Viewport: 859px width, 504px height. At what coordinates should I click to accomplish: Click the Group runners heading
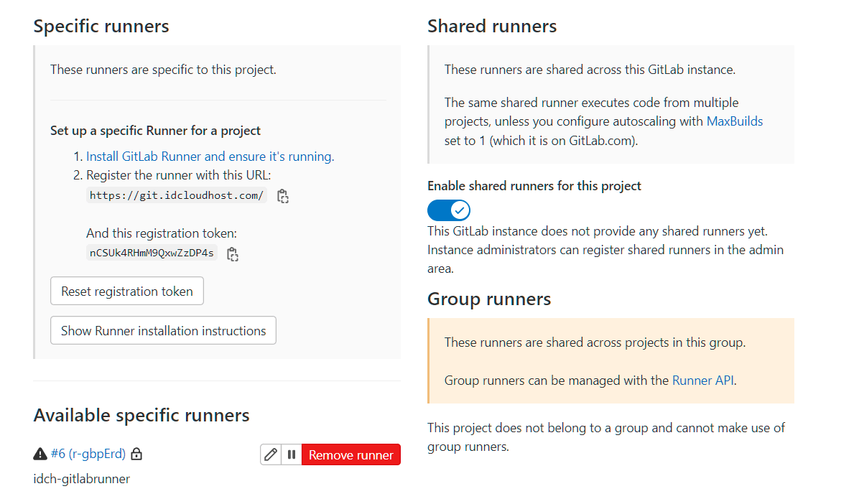489,299
